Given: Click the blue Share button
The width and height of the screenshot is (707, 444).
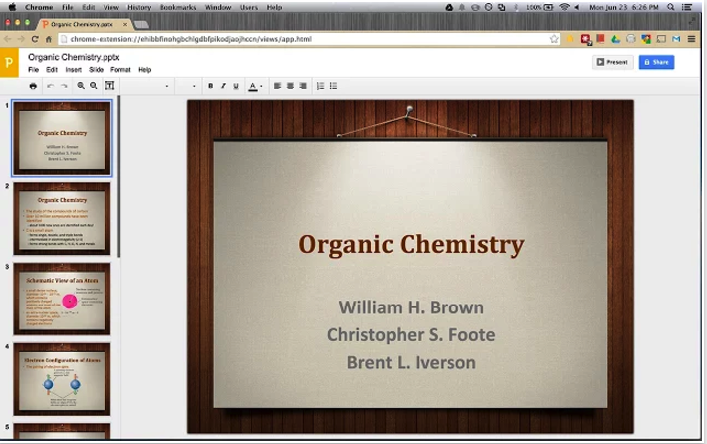Looking at the screenshot, I should pyautogui.click(x=656, y=62).
